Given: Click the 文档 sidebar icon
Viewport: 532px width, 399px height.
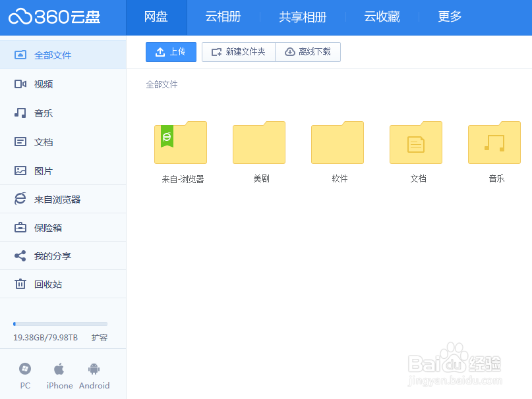Looking at the screenshot, I should tap(20, 142).
